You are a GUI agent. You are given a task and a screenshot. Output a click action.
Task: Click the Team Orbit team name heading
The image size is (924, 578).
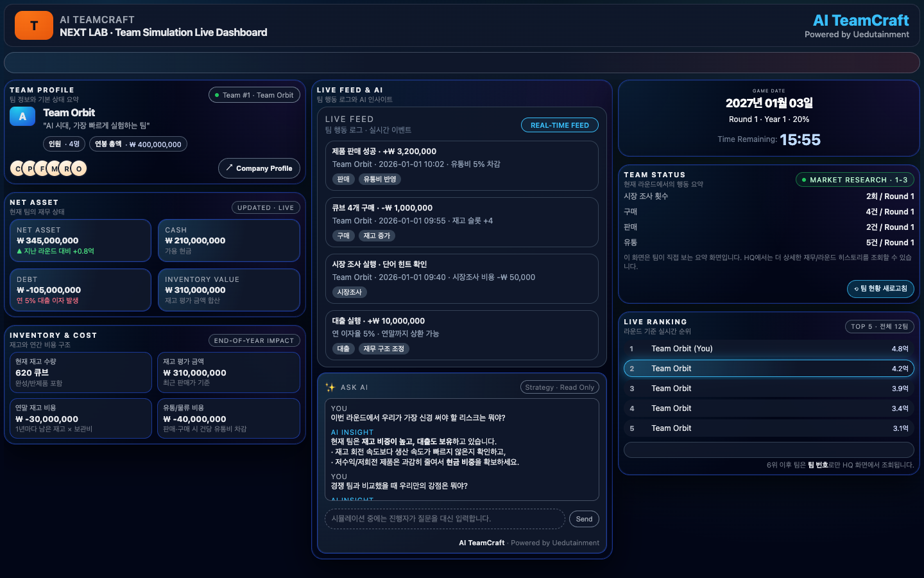69,112
